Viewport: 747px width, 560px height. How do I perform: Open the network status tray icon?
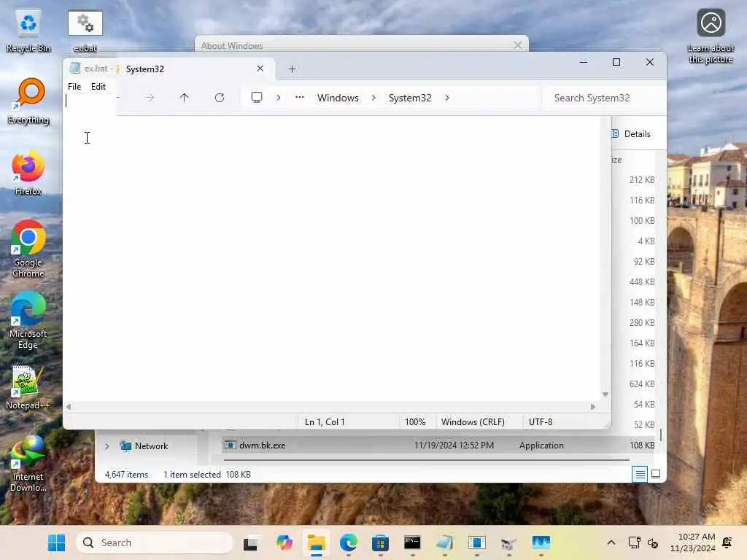pyautogui.click(x=634, y=542)
